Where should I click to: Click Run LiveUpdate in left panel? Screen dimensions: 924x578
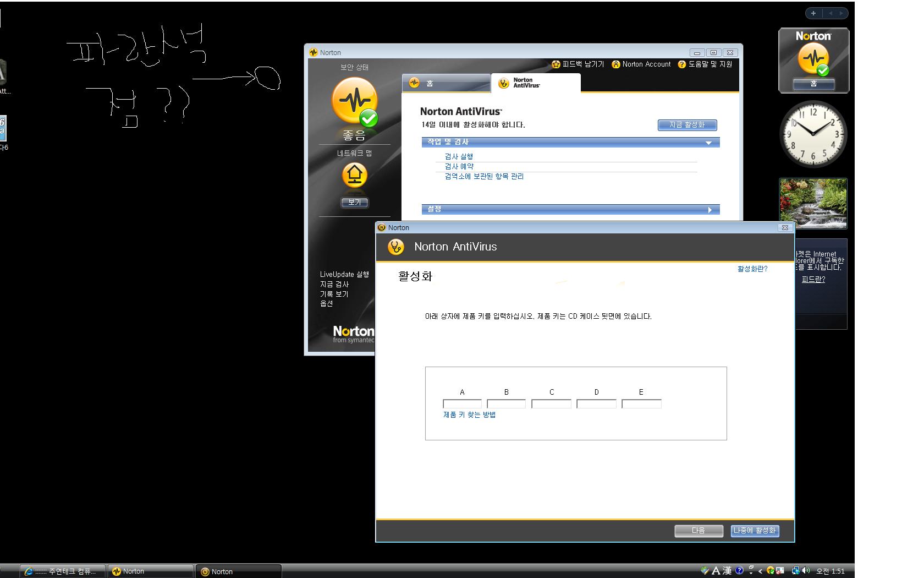[x=344, y=274]
